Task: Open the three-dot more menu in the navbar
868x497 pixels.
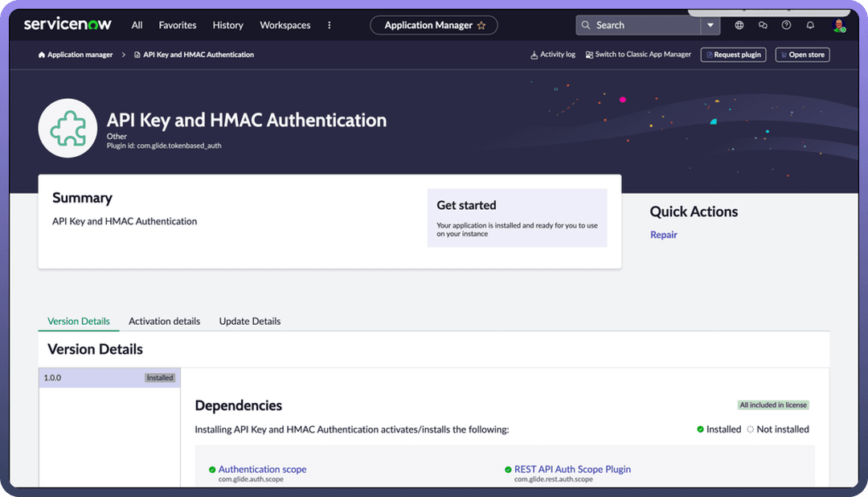Action: pyautogui.click(x=329, y=26)
